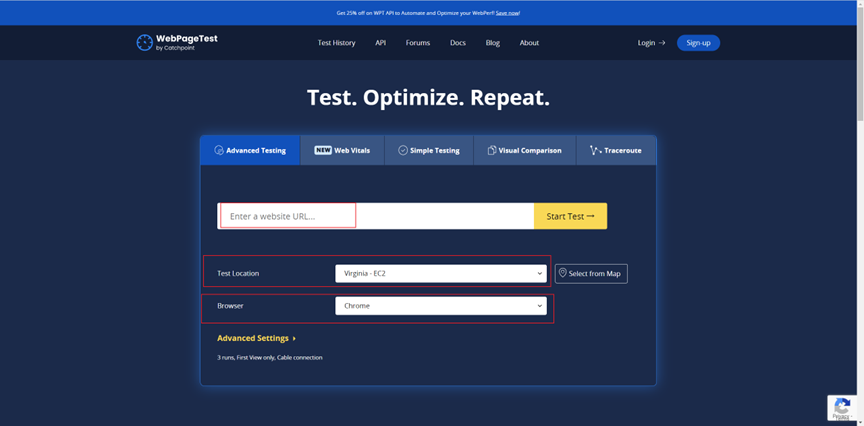Expand the Advanced Settings section
This screenshot has height=426, width=864.
click(256, 338)
